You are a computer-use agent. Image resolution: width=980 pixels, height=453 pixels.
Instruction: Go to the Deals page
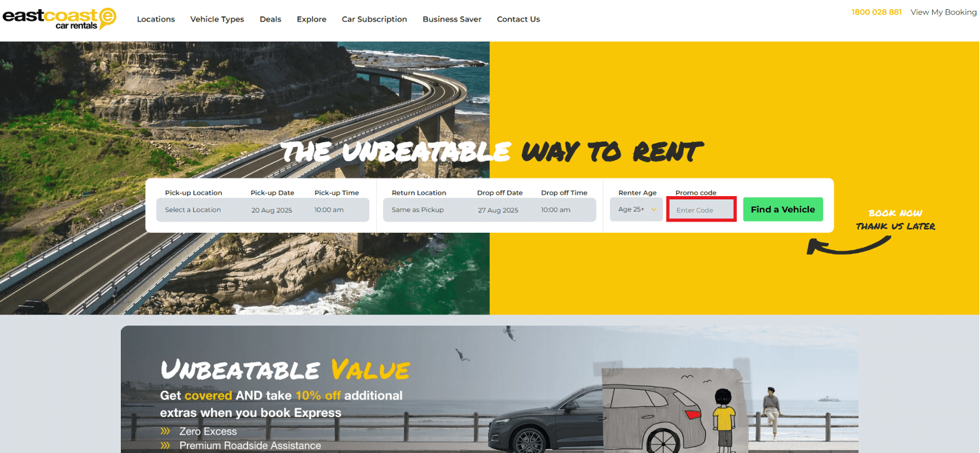pyautogui.click(x=270, y=20)
